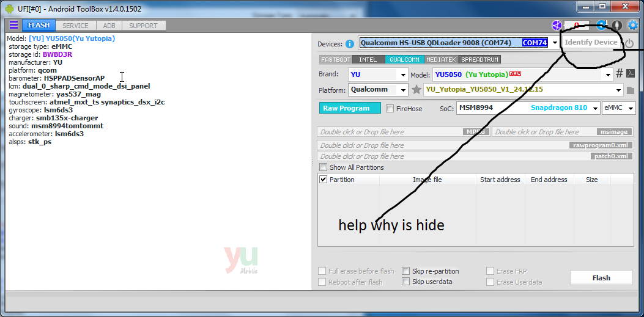The image size is (644, 317).
Task: Click the alsps stk_ps line
Action: coord(30,142)
